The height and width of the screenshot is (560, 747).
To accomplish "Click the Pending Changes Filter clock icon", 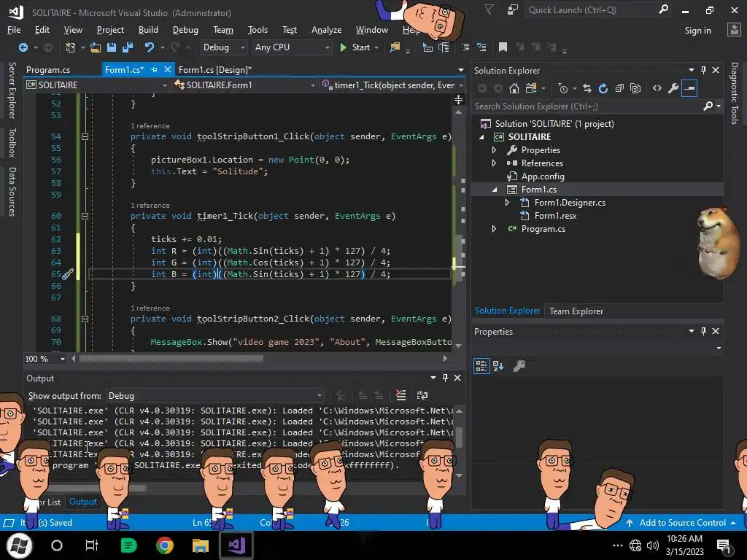I will (562, 88).
